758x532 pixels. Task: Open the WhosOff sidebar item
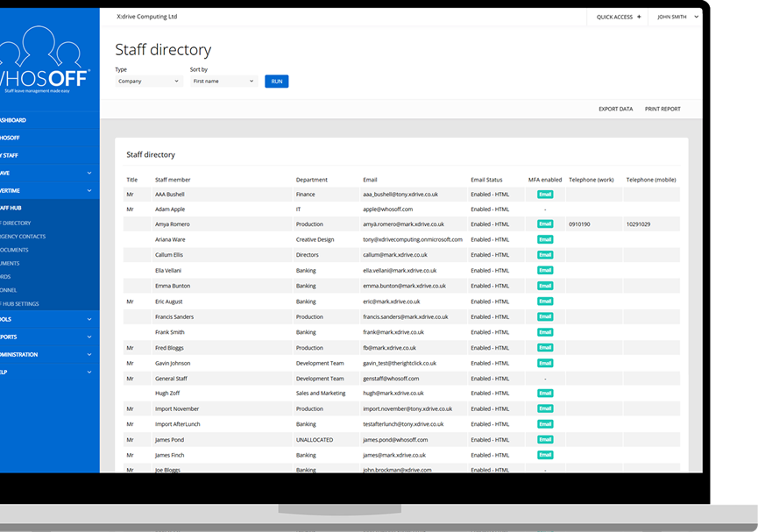coord(50,138)
